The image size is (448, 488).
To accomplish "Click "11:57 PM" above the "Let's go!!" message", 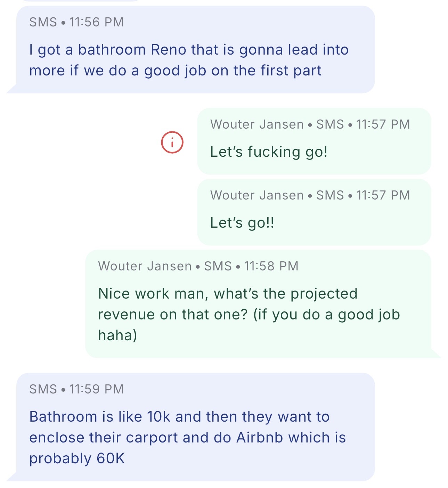I will point(383,195).
